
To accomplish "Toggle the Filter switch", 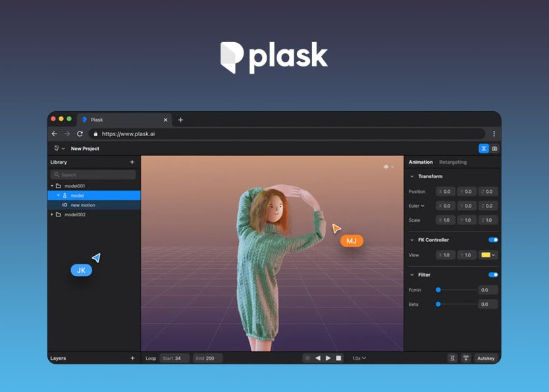I will pyautogui.click(x=493, y=275).
